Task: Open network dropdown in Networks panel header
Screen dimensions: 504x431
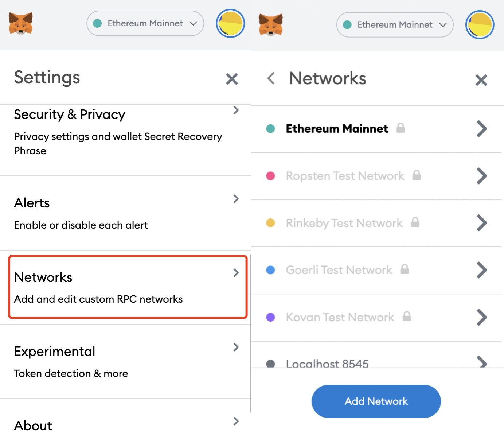Action: click(x=395, y=25)
